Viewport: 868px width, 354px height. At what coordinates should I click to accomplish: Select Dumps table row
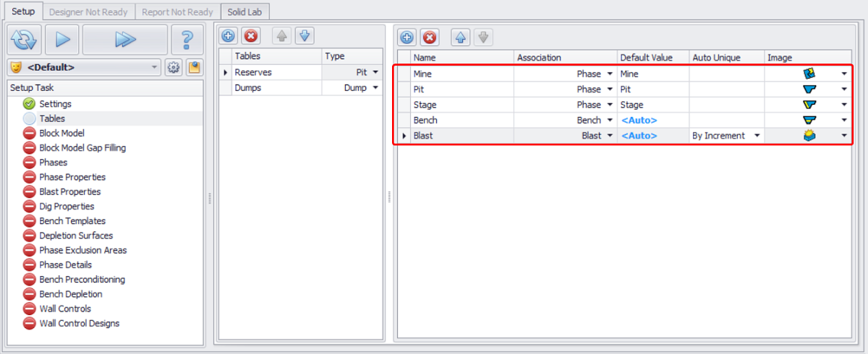coord(301,87)
